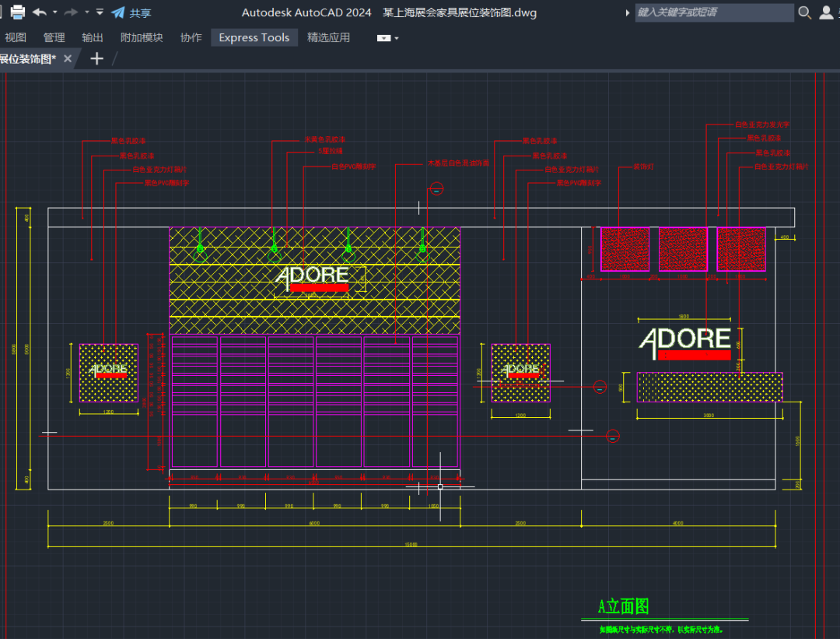Click the ADORE logo in yellow hatched panel
The width and height of the screenshot is (840, 639).
tap(313, 279)
